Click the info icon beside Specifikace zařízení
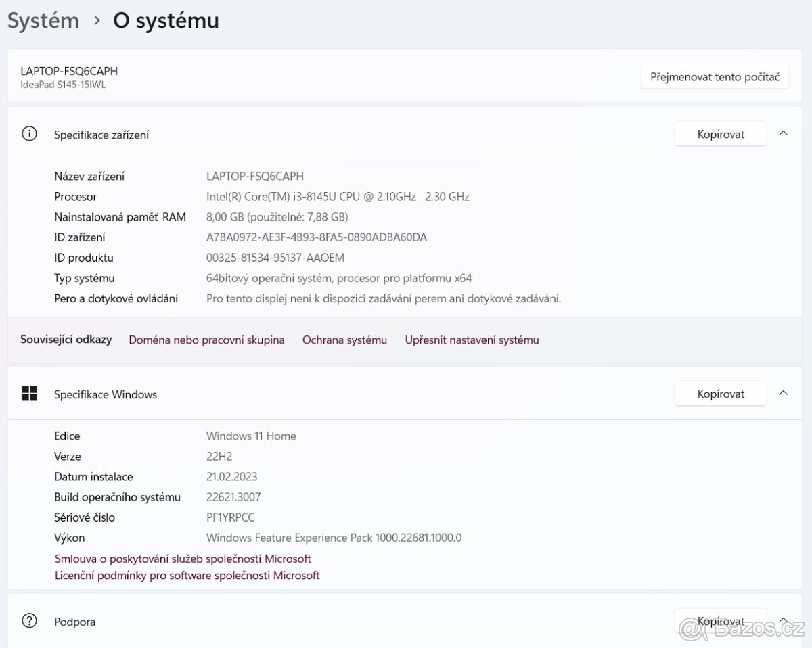The image size is (812, 648). tap(29, 133)
